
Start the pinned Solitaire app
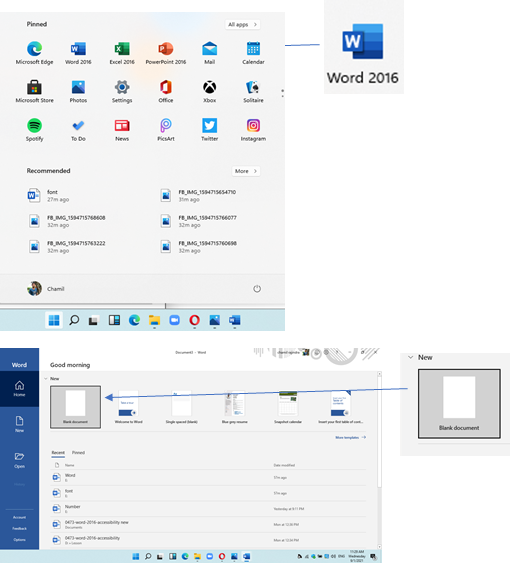pyautogui.click(x=253, y=91)
